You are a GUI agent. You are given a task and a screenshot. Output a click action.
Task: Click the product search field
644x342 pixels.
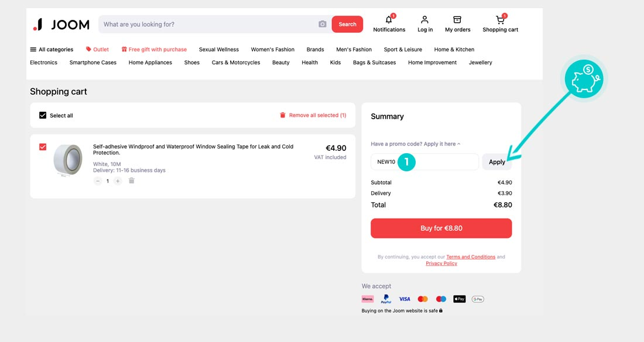(x=208, y=25)
